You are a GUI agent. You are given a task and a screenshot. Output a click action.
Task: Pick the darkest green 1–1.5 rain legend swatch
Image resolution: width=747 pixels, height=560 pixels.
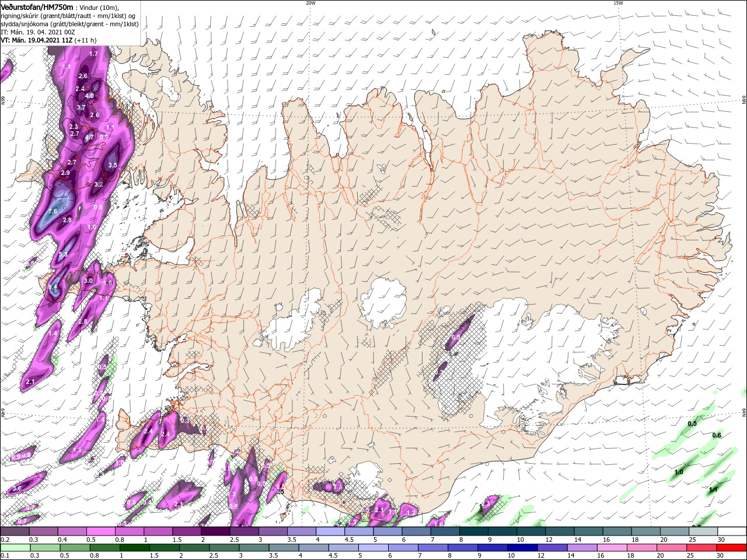134,548
